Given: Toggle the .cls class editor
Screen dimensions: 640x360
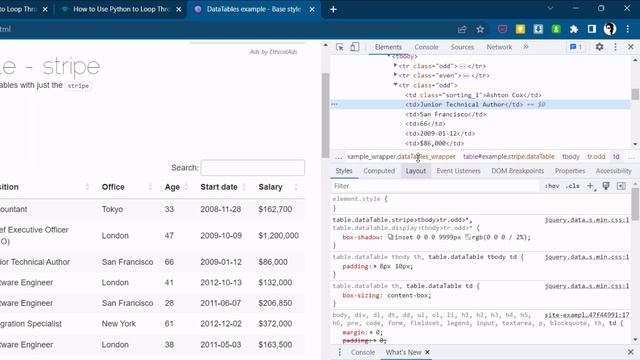Looking at the screenshot, I should point(573,186).
